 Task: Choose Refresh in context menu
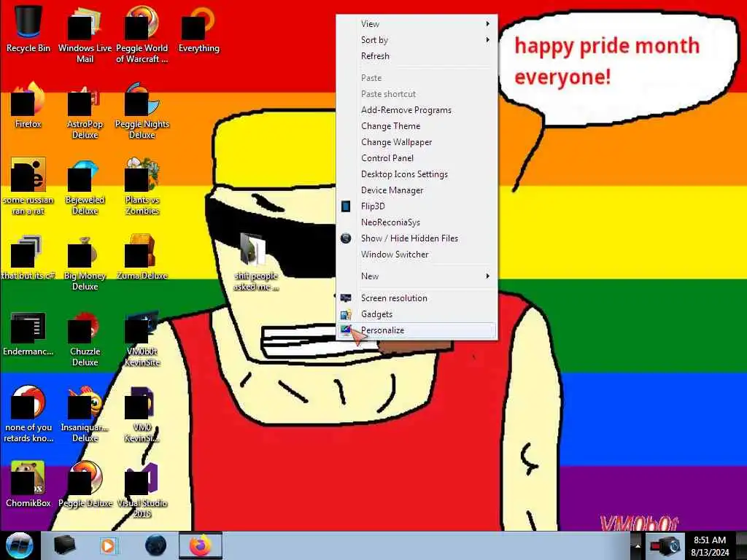[x=417, y=56]
